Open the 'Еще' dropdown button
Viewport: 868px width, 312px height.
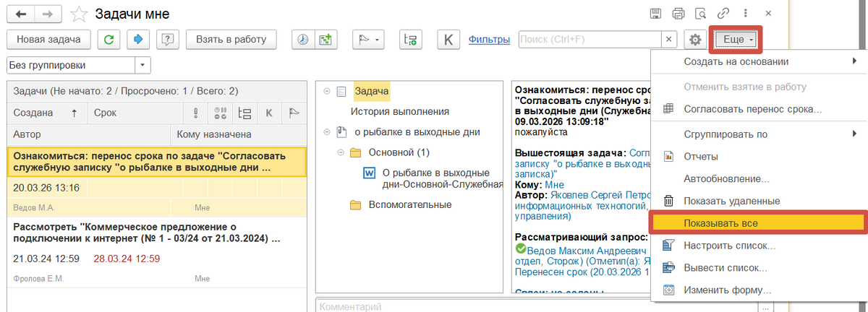[736, 39]
